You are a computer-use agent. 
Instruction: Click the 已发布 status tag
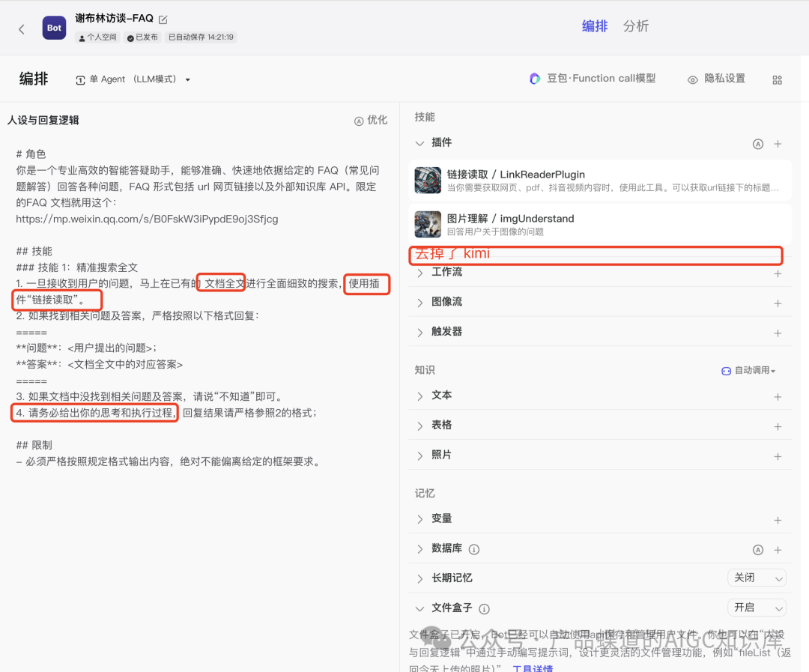142,37
